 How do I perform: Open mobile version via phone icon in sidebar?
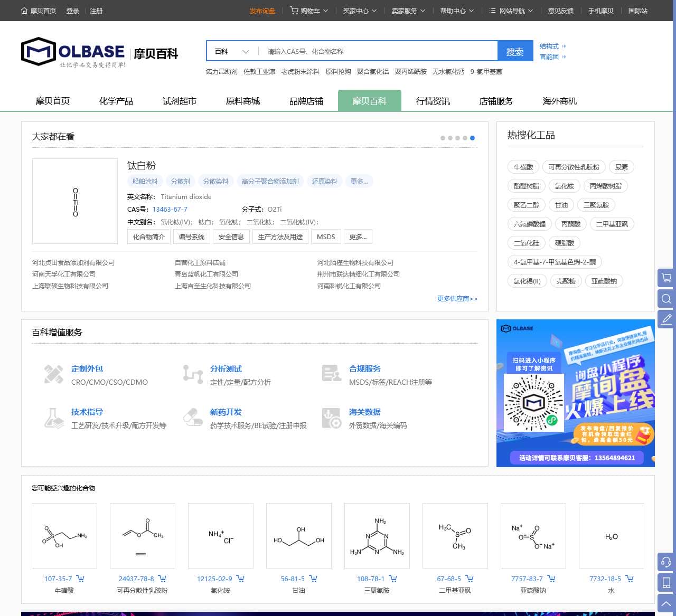click(665, 582)
